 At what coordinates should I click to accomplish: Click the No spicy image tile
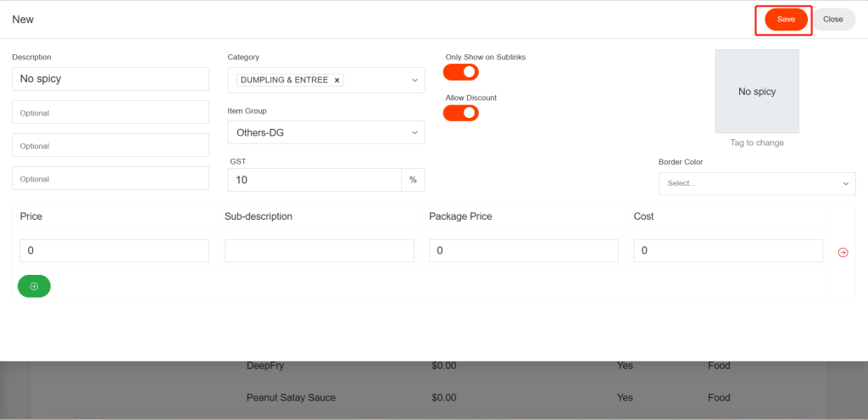(x=756, y=92)
